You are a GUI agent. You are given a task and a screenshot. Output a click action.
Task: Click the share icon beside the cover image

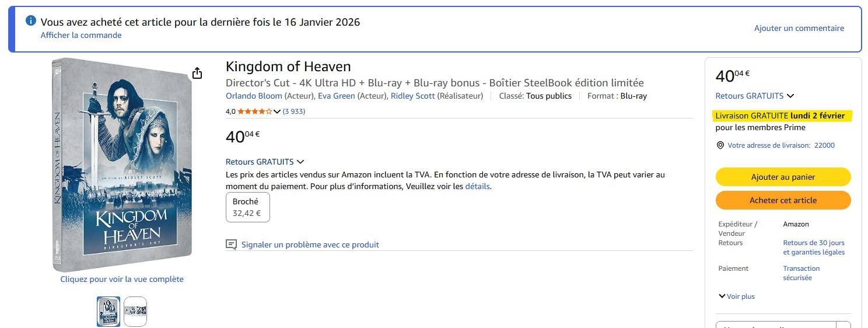tap(197, 73)
